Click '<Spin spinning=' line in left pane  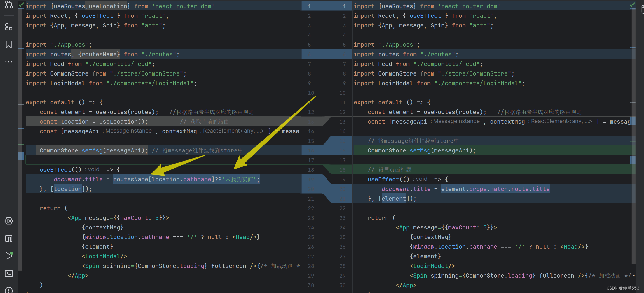(191, 266)
